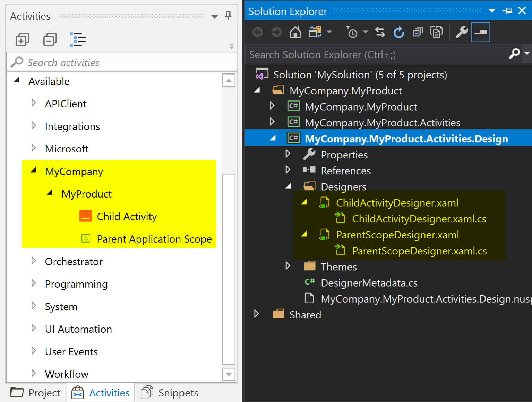The height and width of the screenshot is (402, 532).
Task: Click Switch Views icon in Solution Explorer
Action: click(x=315, y=32)
